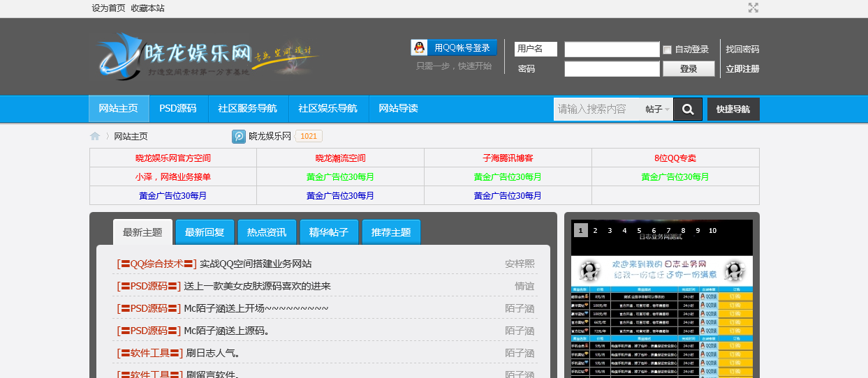Click the search box 请输入搜索内容

click(x=597, y=109)
